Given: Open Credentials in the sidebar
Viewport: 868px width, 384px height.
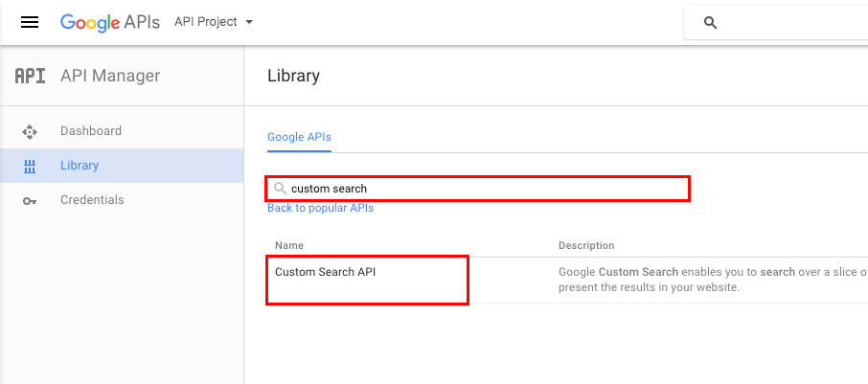Looking at the screenshot, I should click(92, 200).
